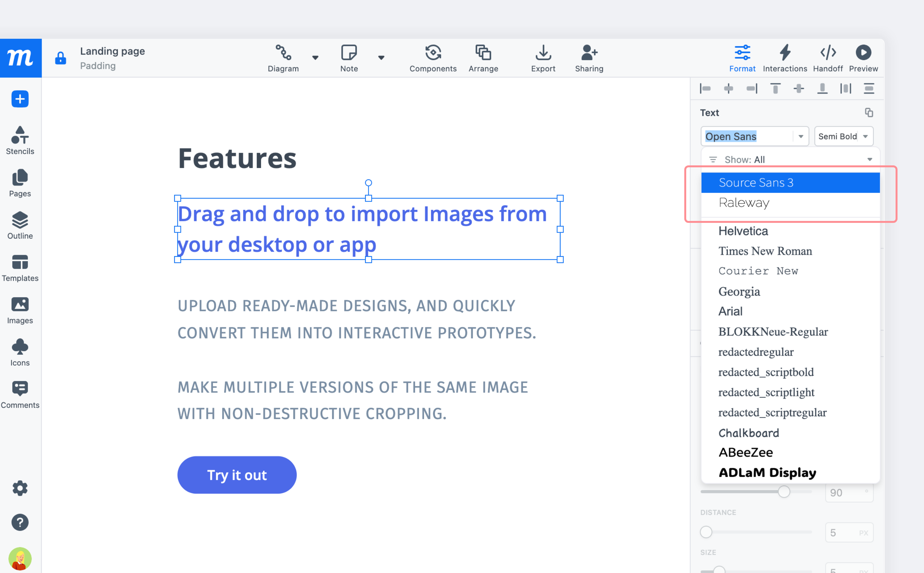Choose Chalkboard font
The image size is (924, 573).
click(791, 432)
